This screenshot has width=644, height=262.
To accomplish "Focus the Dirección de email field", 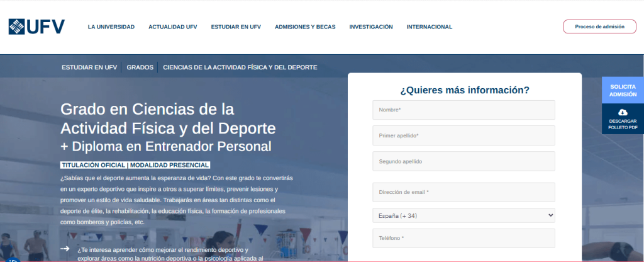I will click(464, 192).
